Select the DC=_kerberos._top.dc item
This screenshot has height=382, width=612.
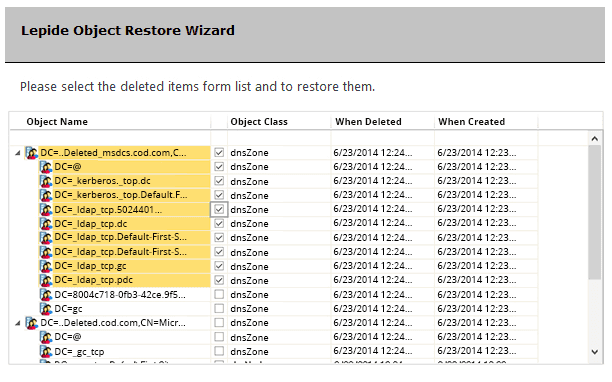pos(102,181)
